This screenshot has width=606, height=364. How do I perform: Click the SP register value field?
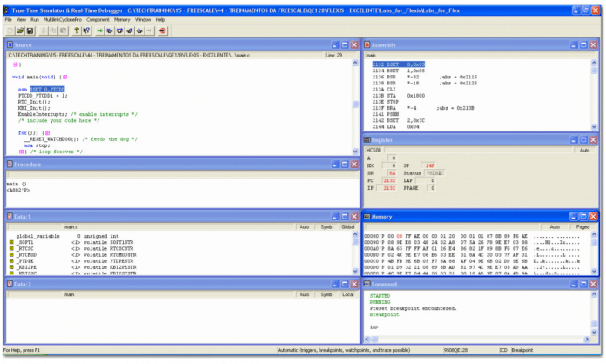pyautogui.click(x=429, y=165)
